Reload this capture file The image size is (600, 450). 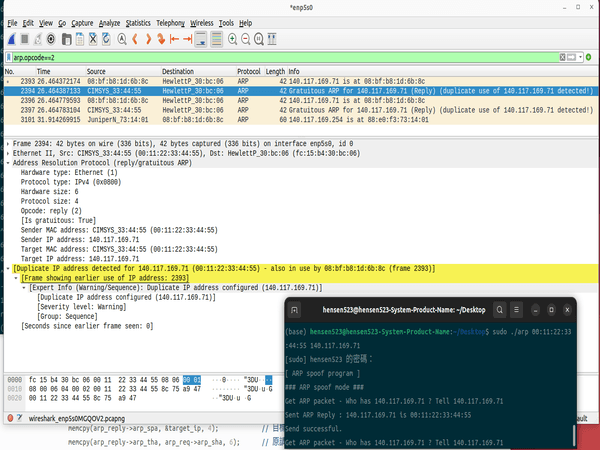106,39
